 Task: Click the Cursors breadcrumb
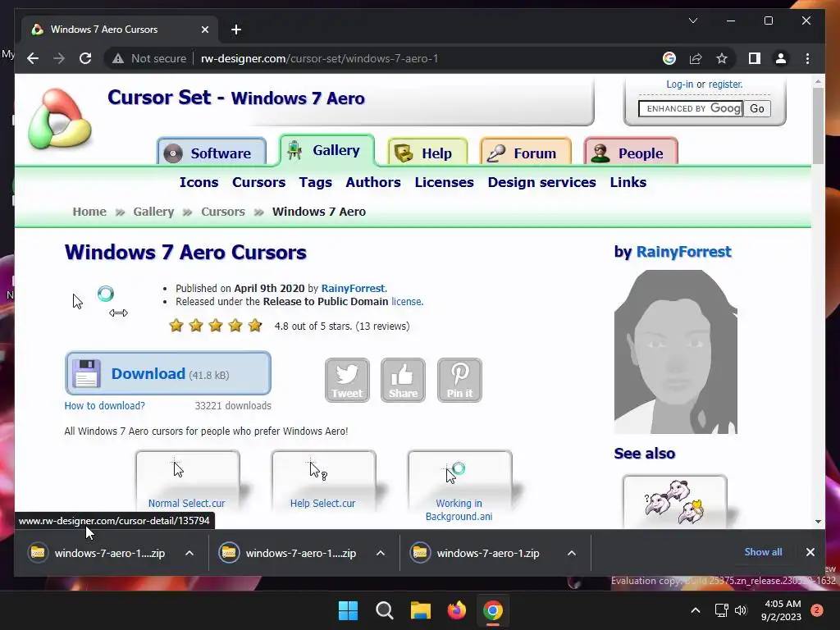pos(223,212)
